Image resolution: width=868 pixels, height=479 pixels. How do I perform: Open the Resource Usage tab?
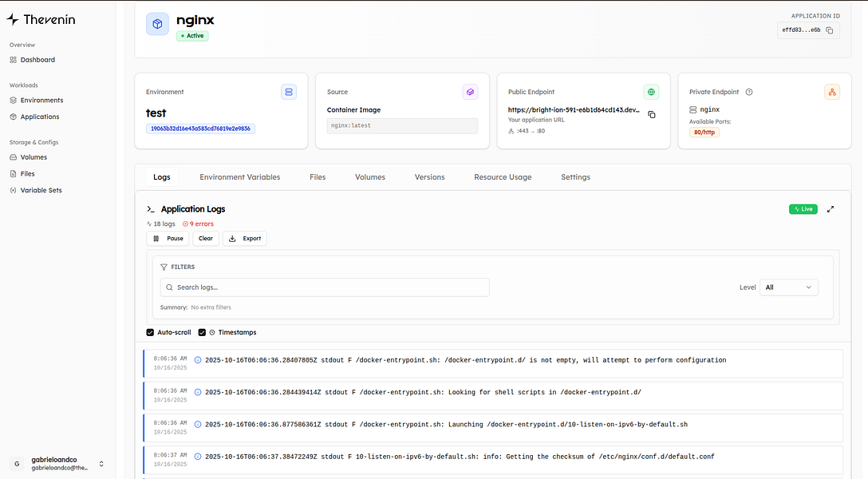[503, 177]
